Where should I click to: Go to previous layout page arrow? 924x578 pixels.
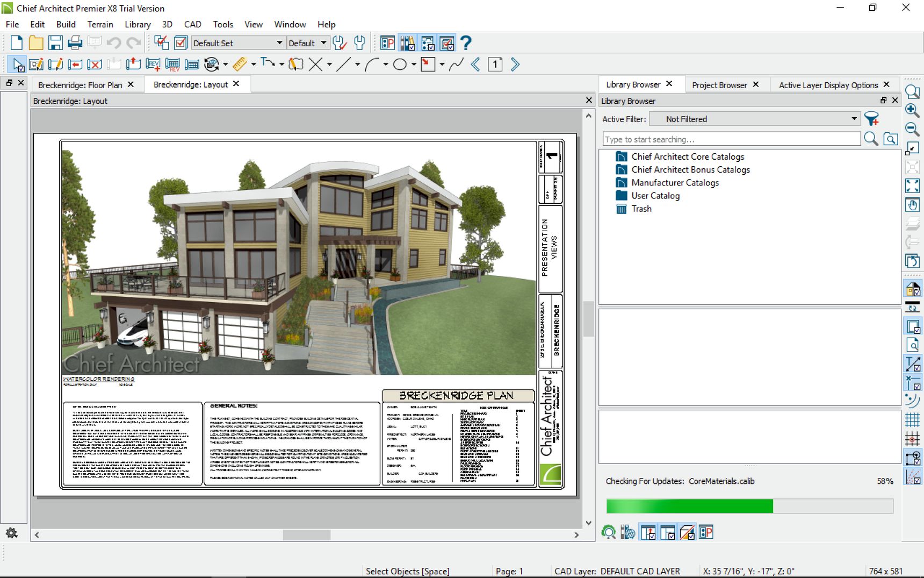pos(475,65)
